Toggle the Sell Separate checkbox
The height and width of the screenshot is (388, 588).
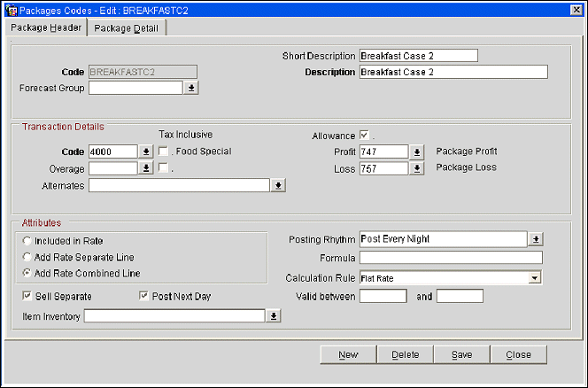[28, 296]
